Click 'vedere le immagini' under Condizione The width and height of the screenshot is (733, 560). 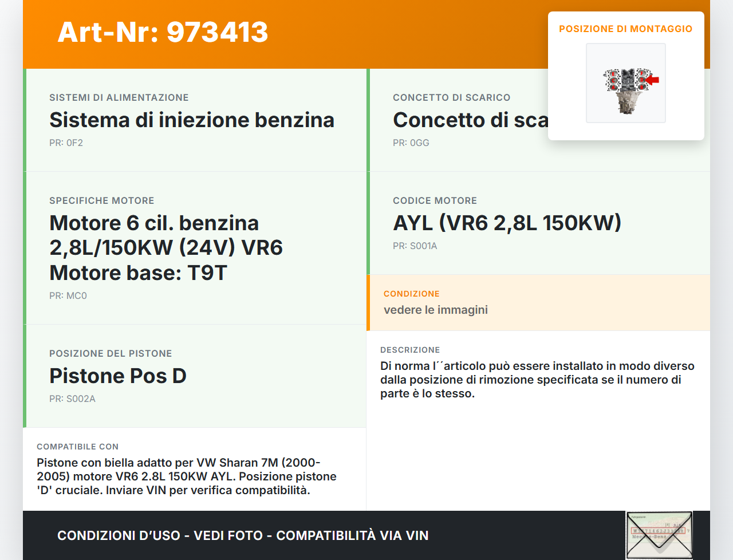click(x=435, y=310)
